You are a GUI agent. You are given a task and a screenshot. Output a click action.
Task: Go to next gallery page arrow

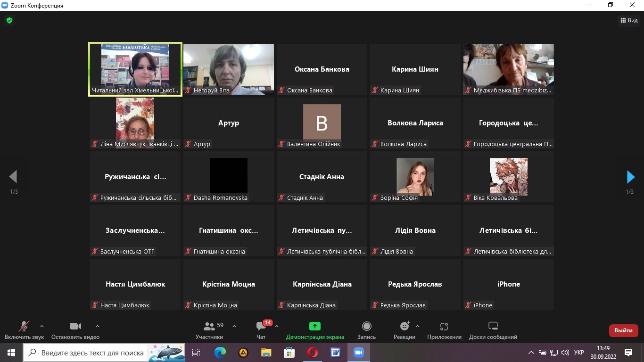[630, 177]
